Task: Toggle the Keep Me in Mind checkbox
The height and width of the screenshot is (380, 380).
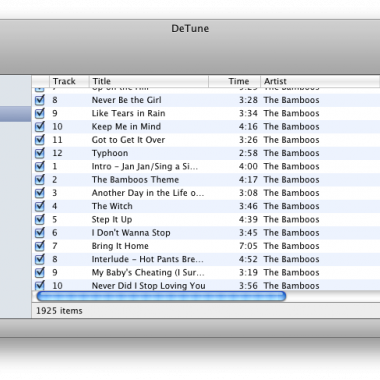Action: tap(40, 127)
